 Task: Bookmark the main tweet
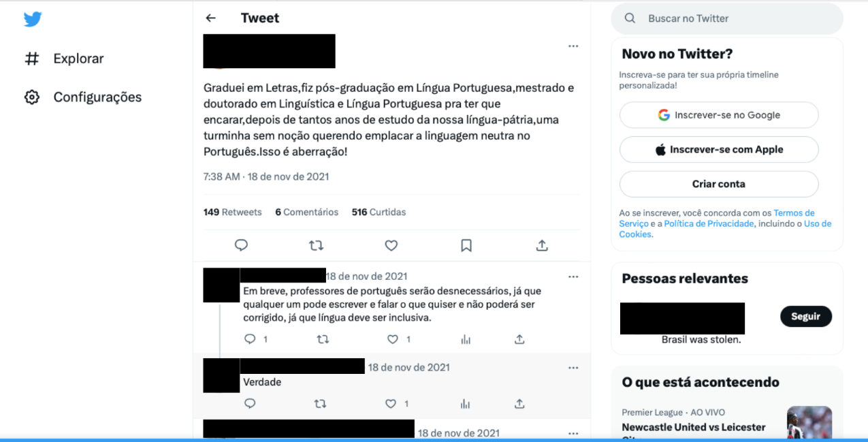pos(466,245)
